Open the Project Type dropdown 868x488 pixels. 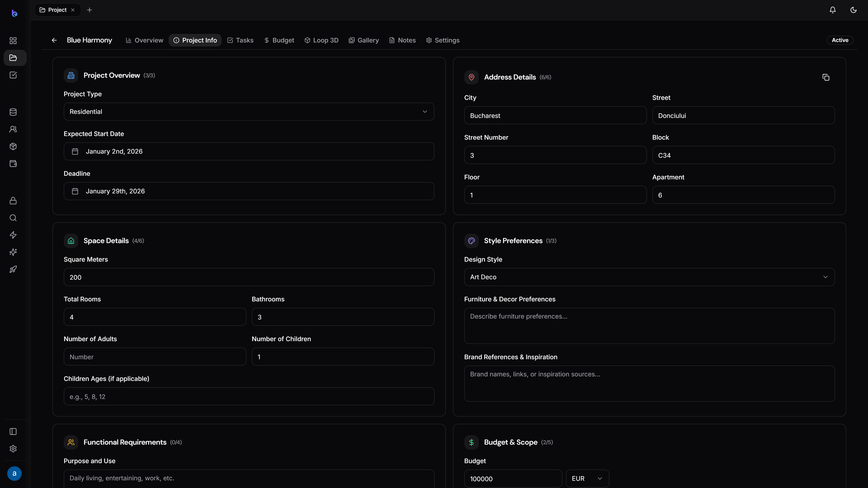click(x=249, y=111)
